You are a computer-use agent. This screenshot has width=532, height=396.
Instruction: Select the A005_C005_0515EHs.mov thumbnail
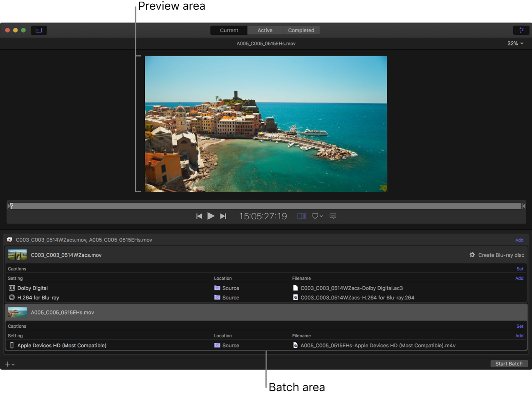(x=17, y=312)
